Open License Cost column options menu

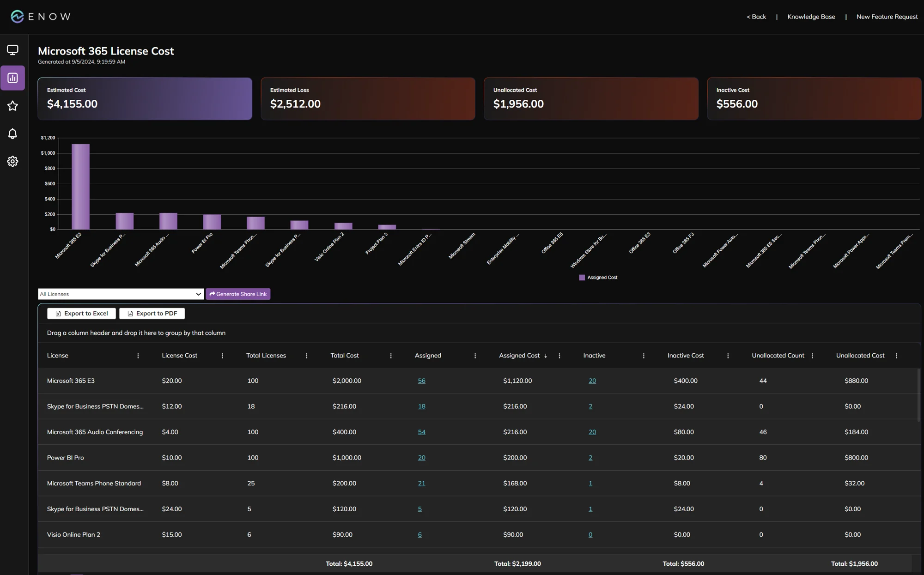click(222, 356)
